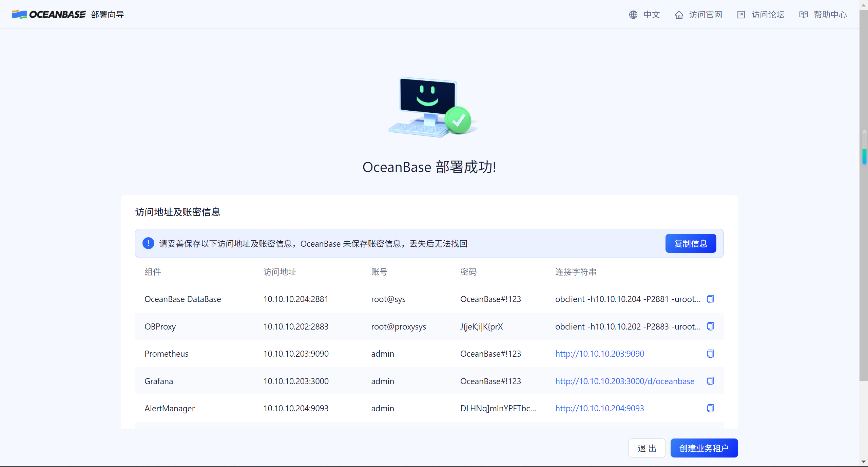Viewport: 868px width, 467px height.
Task: Click the forum icon beside 访问论坛
Action: [x=741, y=15]
